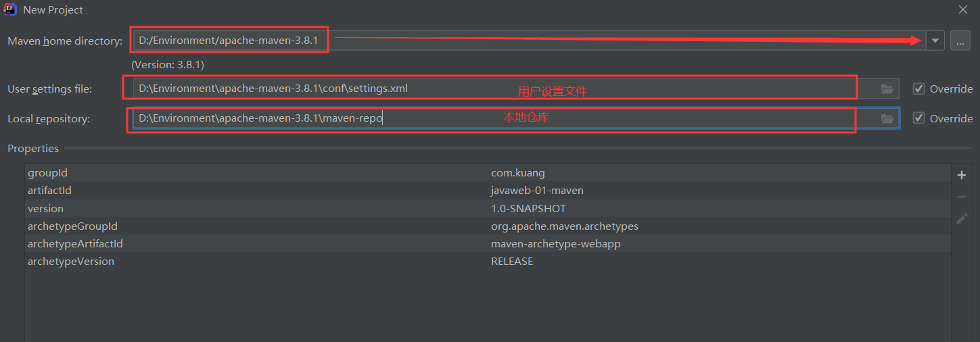The height and width of the screenshot is (342, 980).
Task: Click the javaweb-01-maven value cell
Action: click(x=537, y=191)
